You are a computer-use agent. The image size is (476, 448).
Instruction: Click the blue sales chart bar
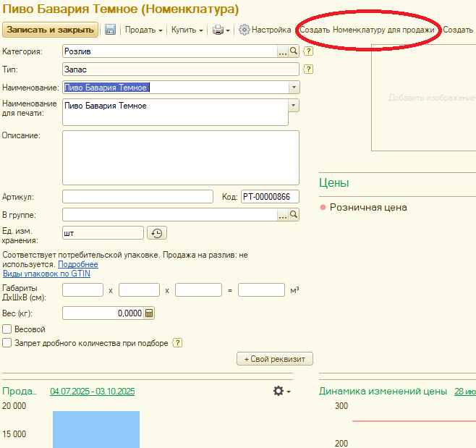(x=96, y=429)
